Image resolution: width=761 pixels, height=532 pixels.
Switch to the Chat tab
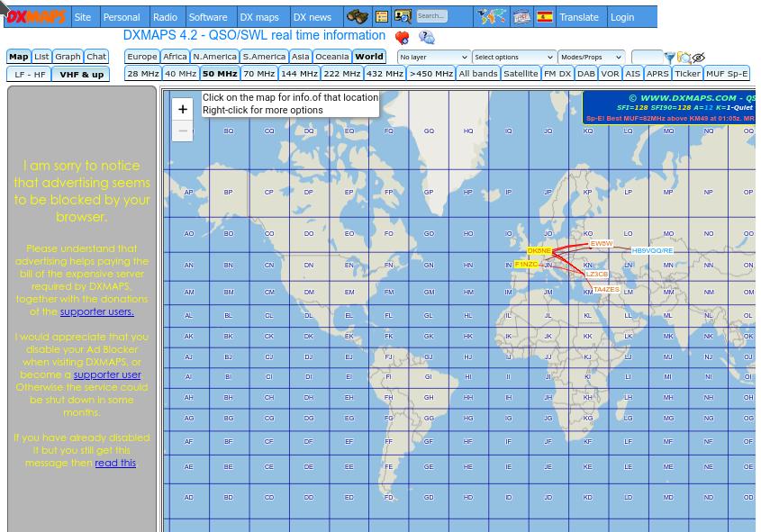(96, 57)
